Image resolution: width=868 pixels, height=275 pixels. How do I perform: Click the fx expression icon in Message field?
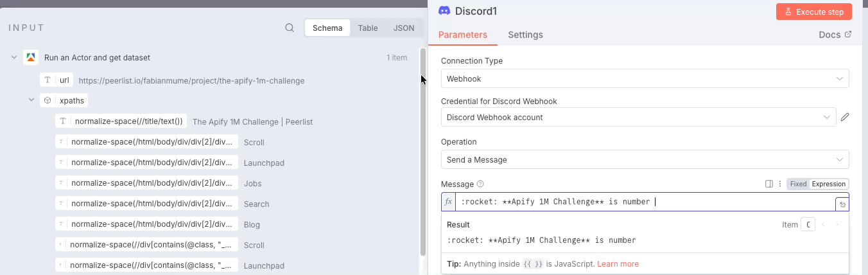coord(449,202)
